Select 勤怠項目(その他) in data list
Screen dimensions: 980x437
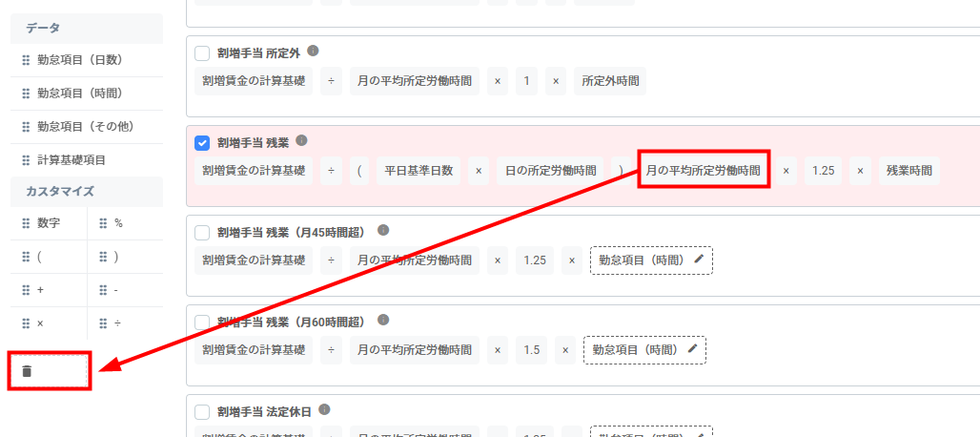87,127
